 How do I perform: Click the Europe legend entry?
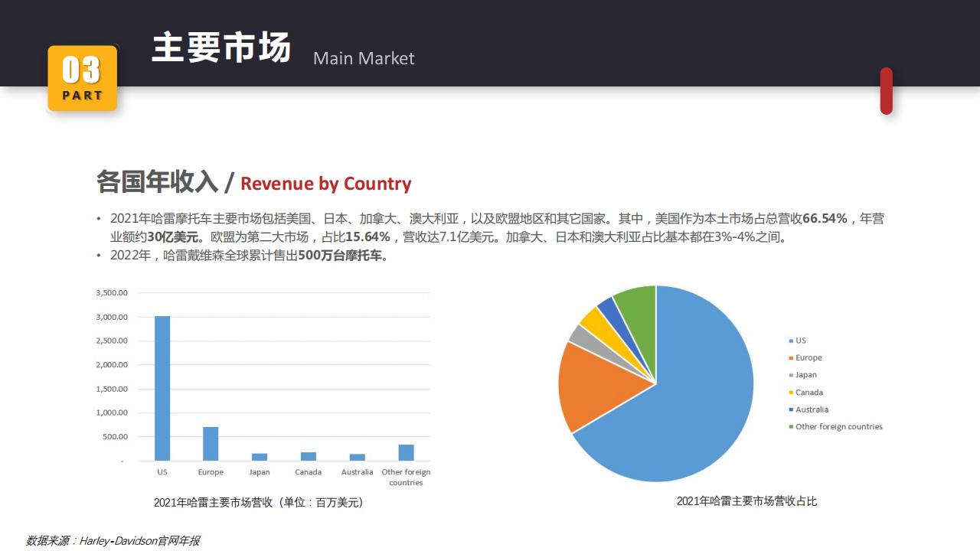[805, 357]
